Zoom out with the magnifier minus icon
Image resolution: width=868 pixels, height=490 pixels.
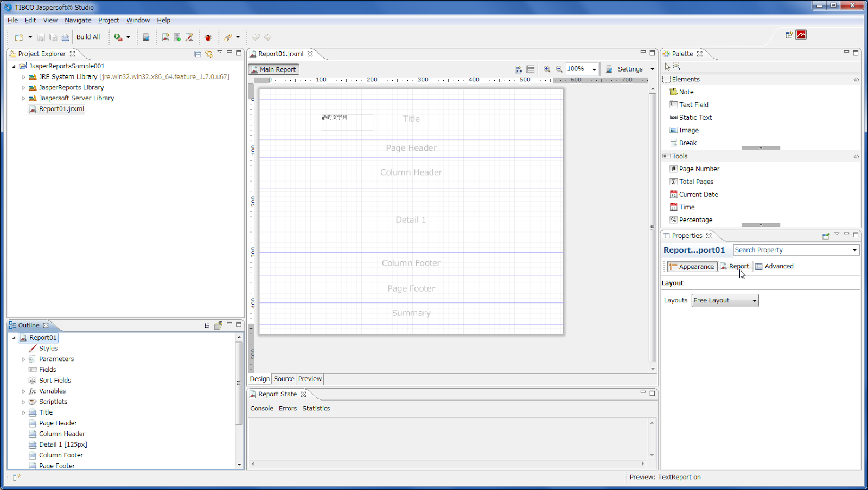[x=559, y=69]
